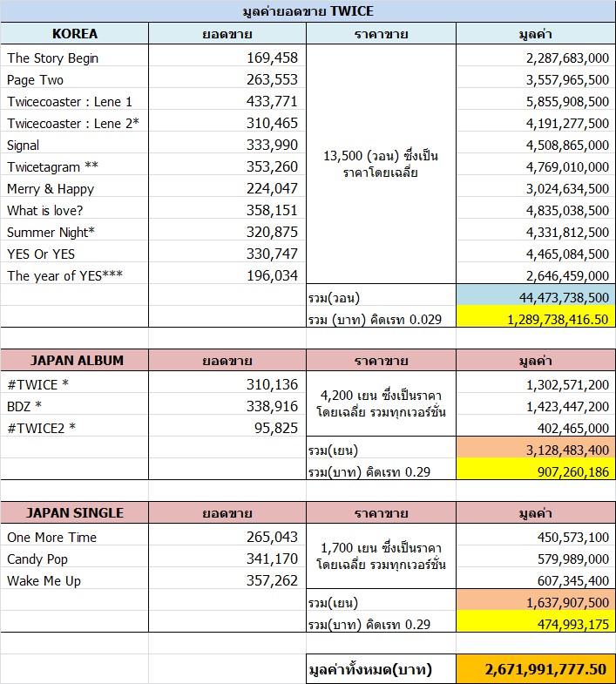Click the title cell มูลค่ายอดขาย TWICE

(308, 11)
